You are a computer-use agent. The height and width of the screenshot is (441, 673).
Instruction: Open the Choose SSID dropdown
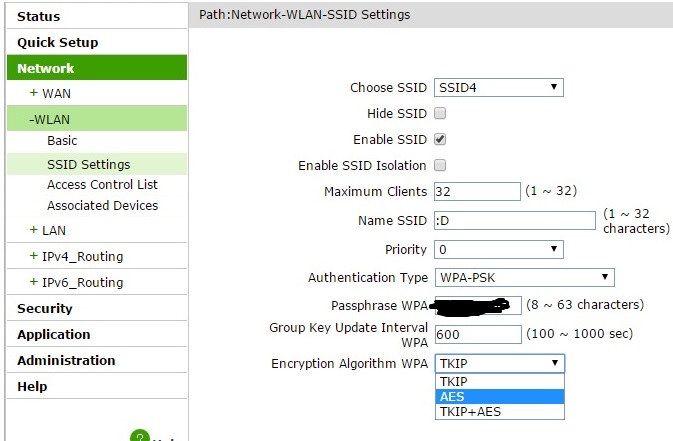(x=499, y=88)
